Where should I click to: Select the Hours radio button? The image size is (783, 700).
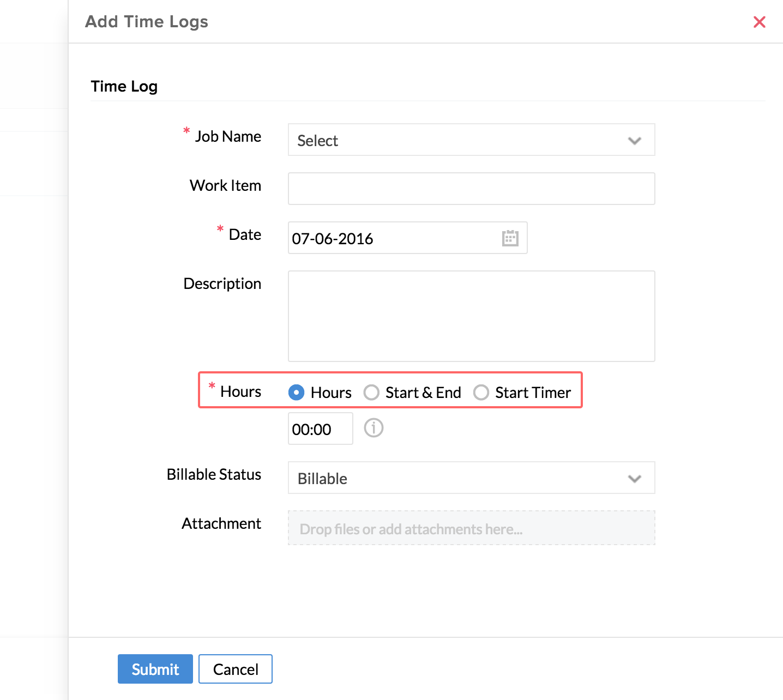click(296, 393)
